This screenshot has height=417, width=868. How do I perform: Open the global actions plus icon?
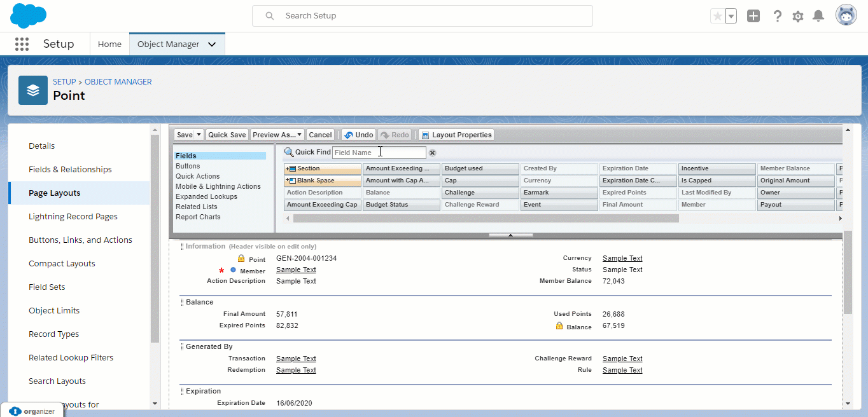point(753,16)
